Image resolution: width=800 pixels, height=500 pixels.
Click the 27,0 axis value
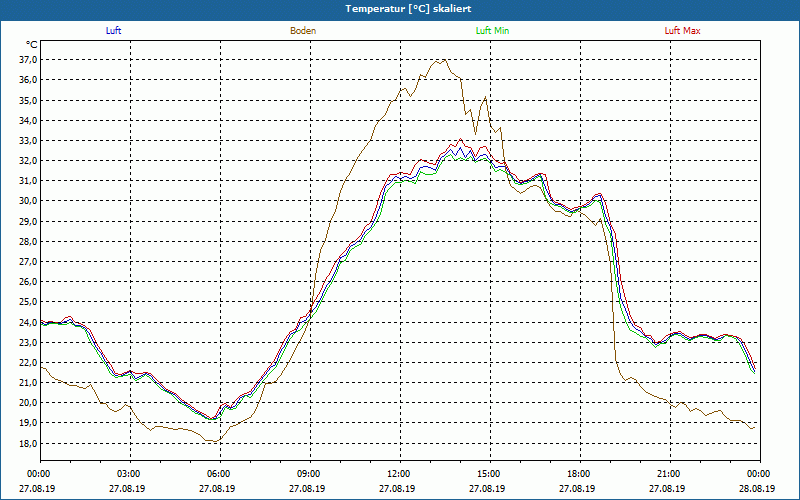28,262
